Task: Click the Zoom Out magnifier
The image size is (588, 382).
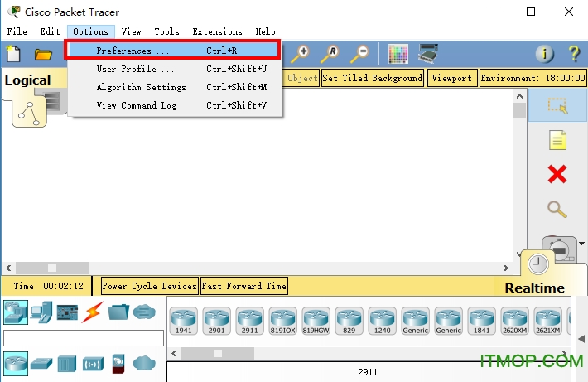Action: click(x=359, y=54)
